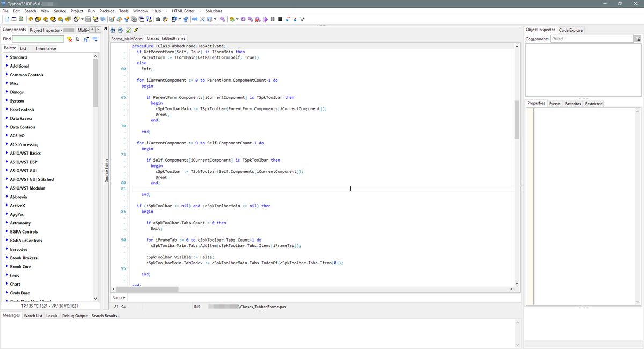Expand the Data Controls category

(x=6, y=127)
